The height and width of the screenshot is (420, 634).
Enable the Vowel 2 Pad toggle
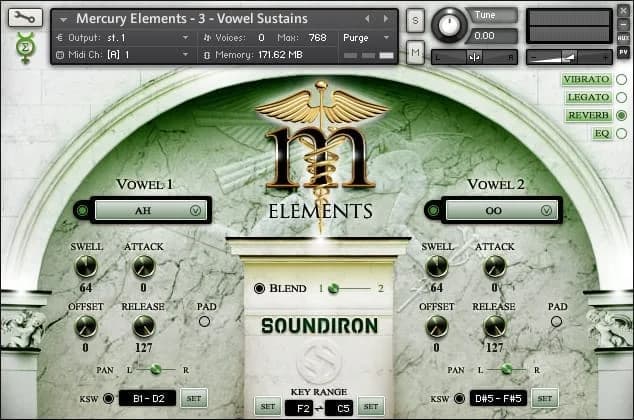tap(556, 321)
